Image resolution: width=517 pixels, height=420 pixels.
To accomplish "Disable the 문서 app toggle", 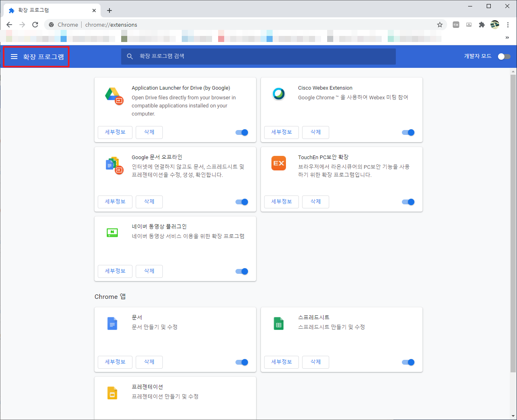I will coord(242,362).
